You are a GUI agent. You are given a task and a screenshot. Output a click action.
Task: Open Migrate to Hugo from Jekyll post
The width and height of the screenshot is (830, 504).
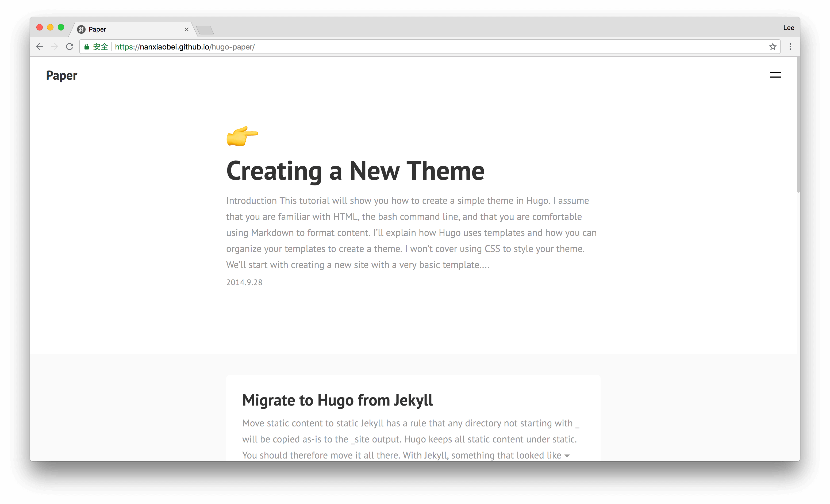click(x=337, y=400)
